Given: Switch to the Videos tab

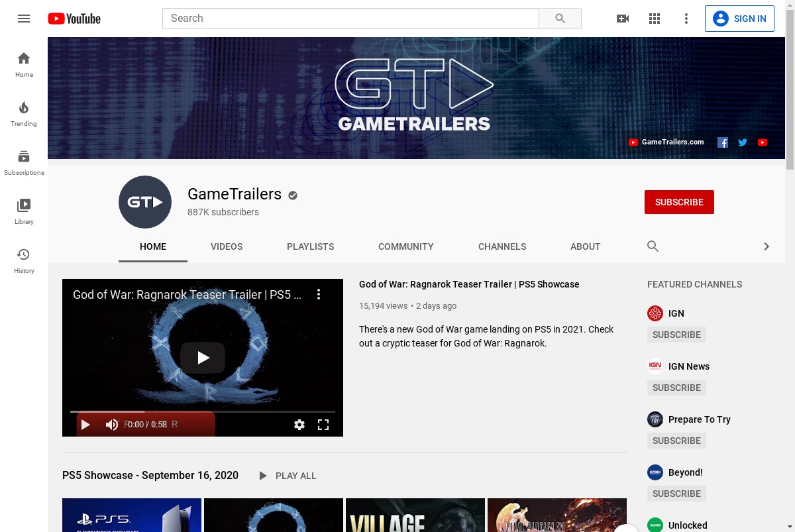Looking at the screenshot, I should coord(227,246).
